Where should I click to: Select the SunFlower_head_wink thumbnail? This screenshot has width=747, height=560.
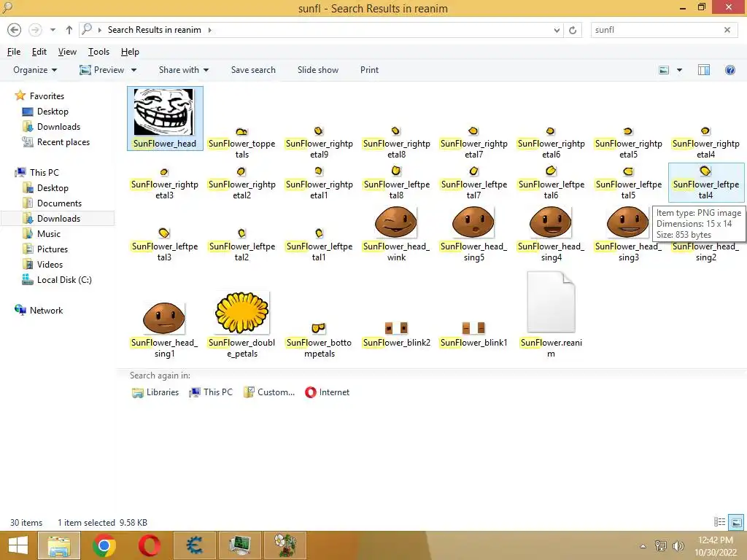396,222
